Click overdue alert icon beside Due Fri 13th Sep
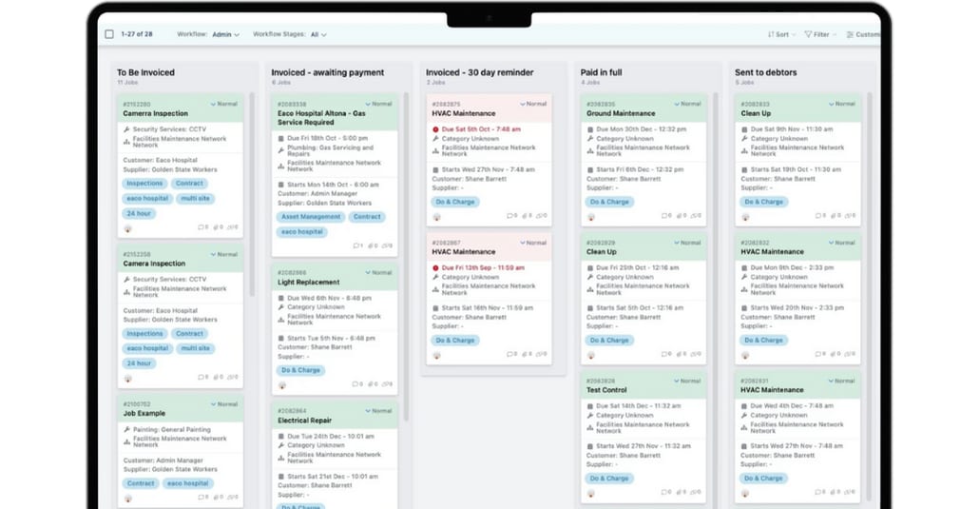The width and height of the screenshot is (980, 509). [x=435, y=267]
